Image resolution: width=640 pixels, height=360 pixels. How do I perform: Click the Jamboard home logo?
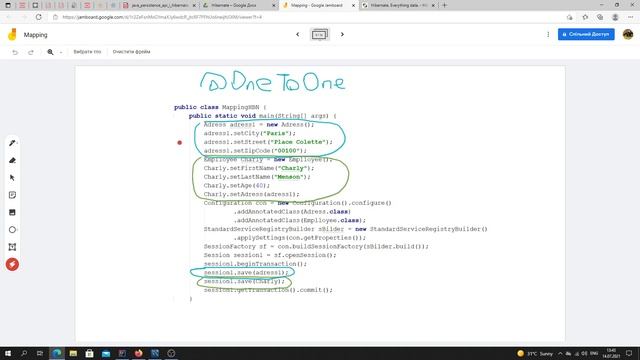tap(12, 35)
